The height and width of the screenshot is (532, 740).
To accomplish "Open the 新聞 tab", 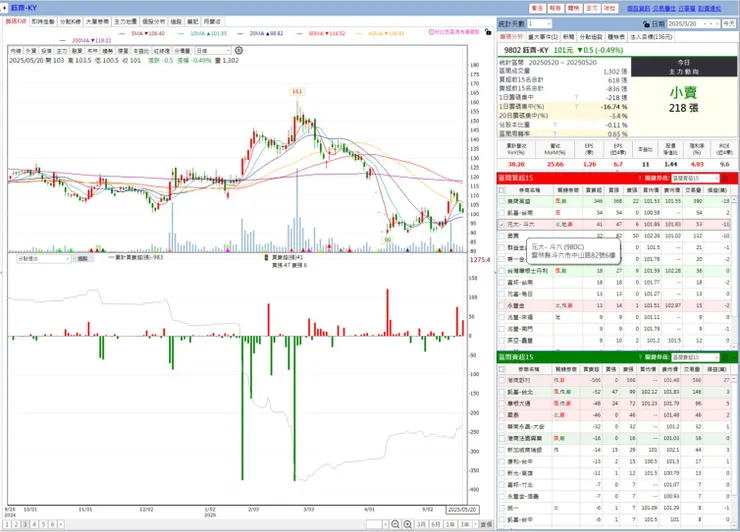I will (568, 37).
